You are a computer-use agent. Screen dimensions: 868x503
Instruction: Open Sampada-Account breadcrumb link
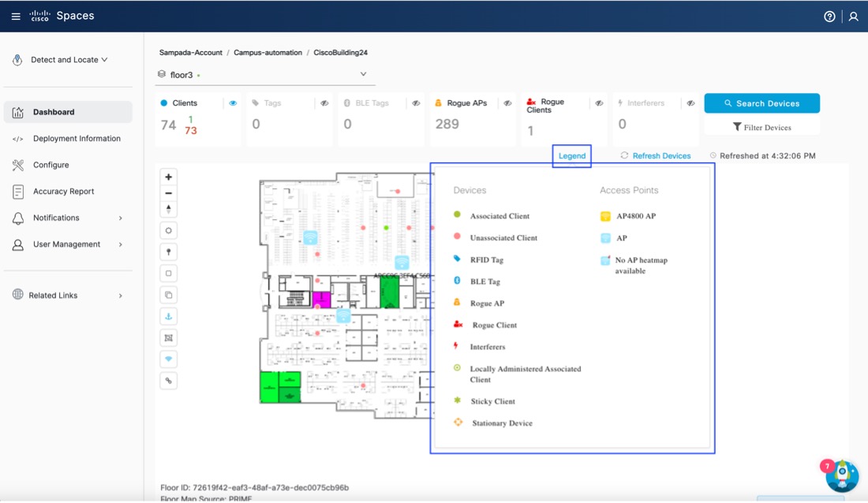coord(190,53)
